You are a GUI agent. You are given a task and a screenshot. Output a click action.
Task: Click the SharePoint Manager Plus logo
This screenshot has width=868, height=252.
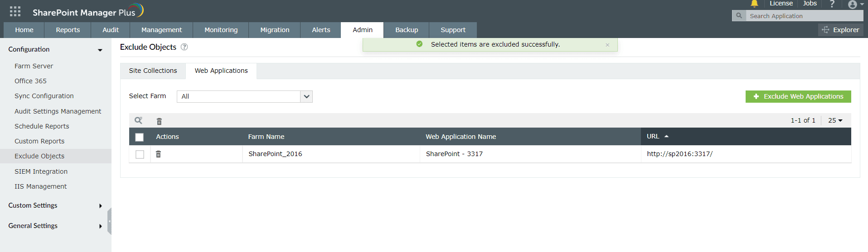click(88, 11)
